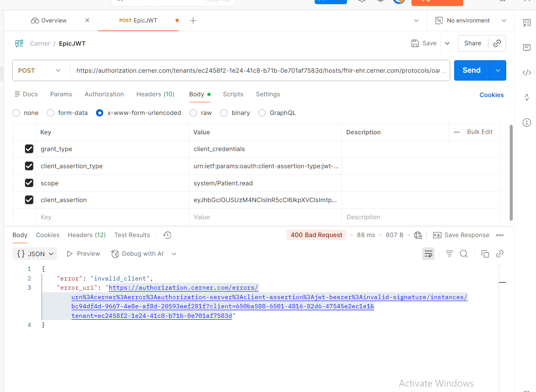
Task: Expand the No environment selector
Action: tap(471, 21)
